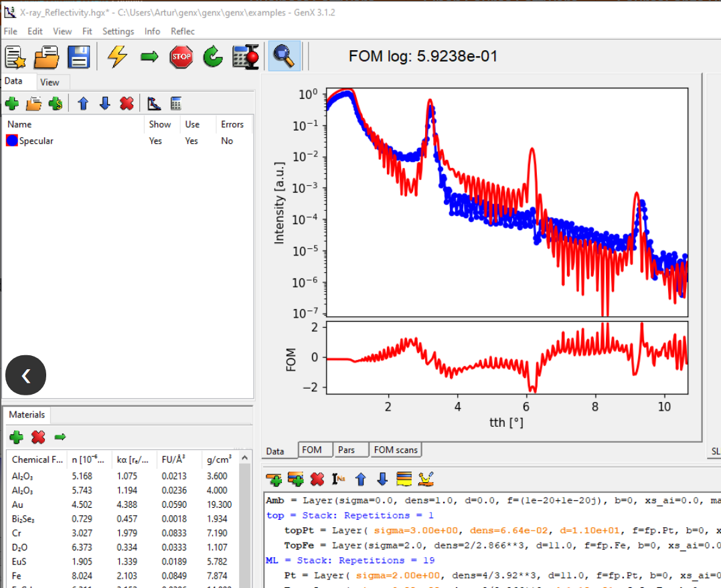Image resolution: width=721 pixels, height=588 pixels.
Task: Expand the left panel with the chevron button
Action: pyautogui.click(x=25, y=375)
